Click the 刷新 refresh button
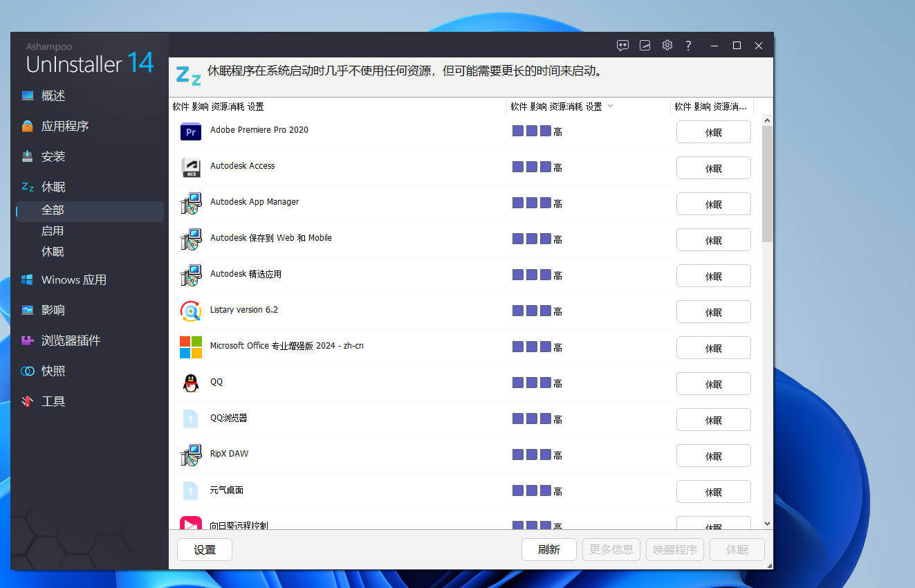915x588 pixels. [x=548, y=549]
